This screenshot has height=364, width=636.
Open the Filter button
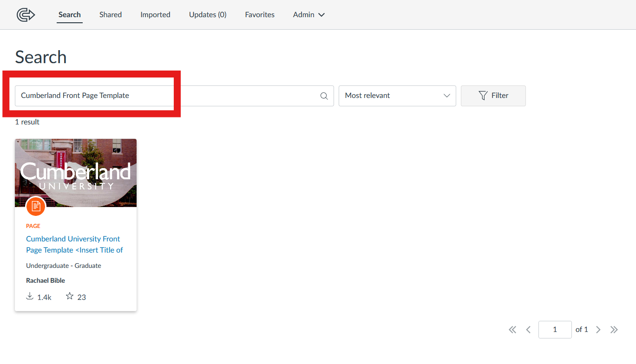pos(493,96)
